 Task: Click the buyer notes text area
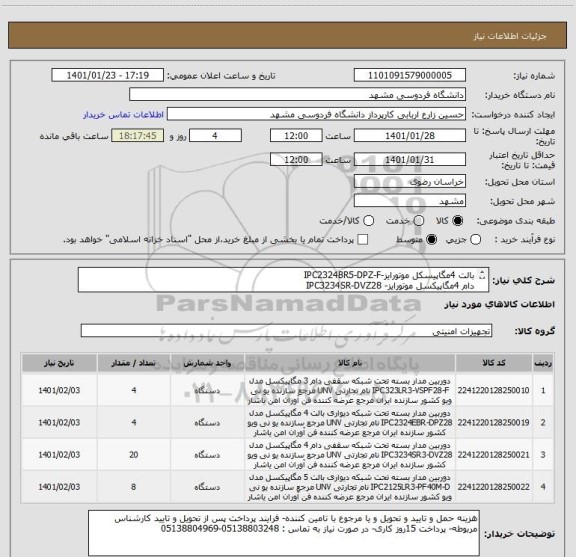[x=284, y=533]
